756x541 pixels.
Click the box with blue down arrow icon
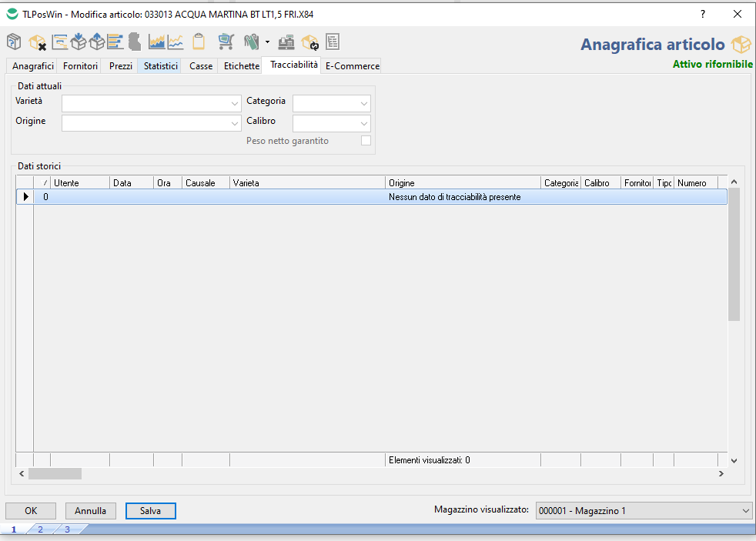pos(78,42)
